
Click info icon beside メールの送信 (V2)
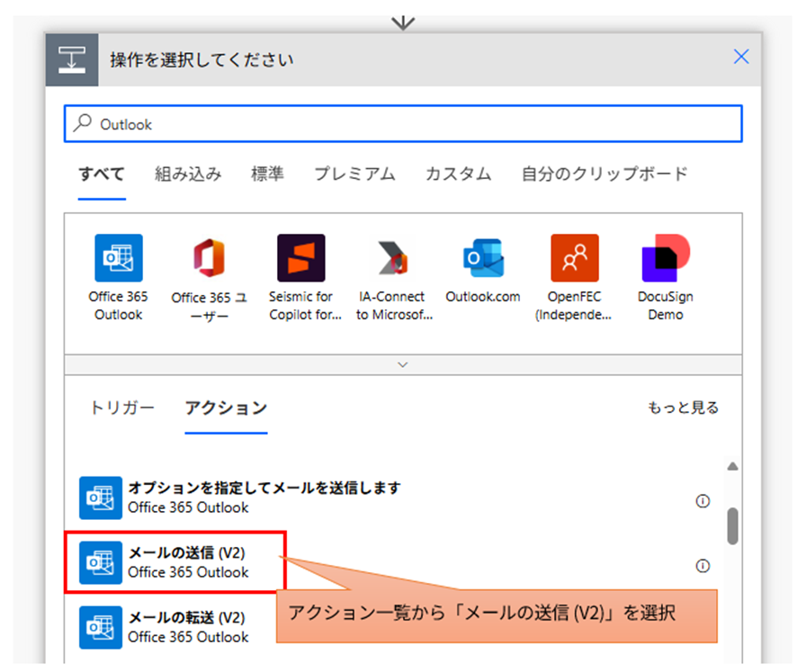pyautogui.click(x=703, y=567)
